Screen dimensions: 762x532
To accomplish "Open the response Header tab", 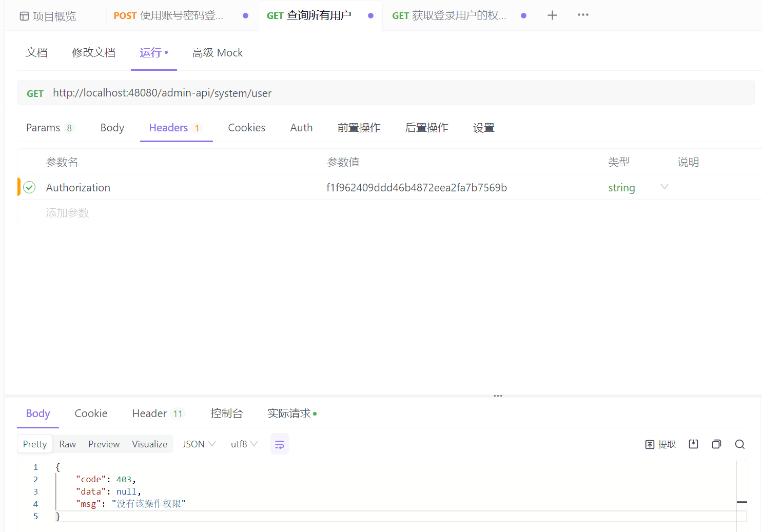I will [158, 413].
